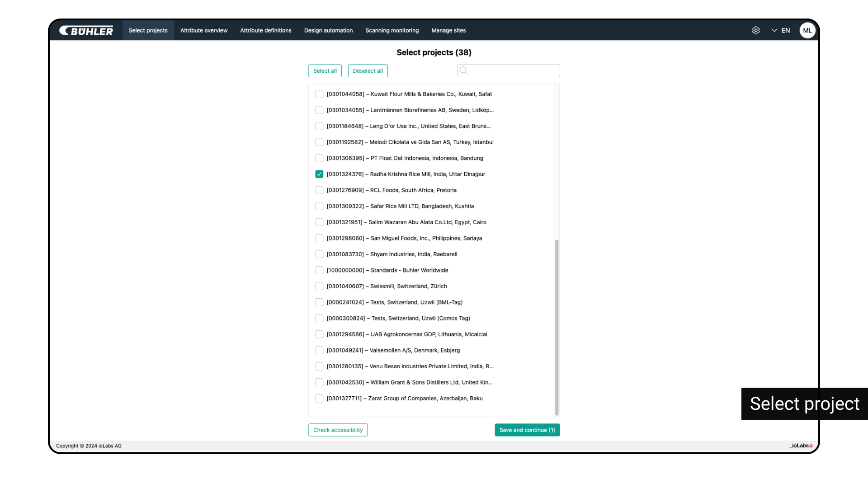Click "Copyright © 2024 ioLabs AG" footer text
Viewport: 868px width, 488px height.
89,446
